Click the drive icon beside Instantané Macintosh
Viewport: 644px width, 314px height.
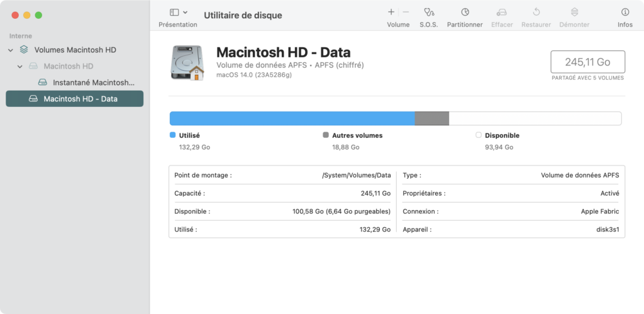tap(43, 82)
